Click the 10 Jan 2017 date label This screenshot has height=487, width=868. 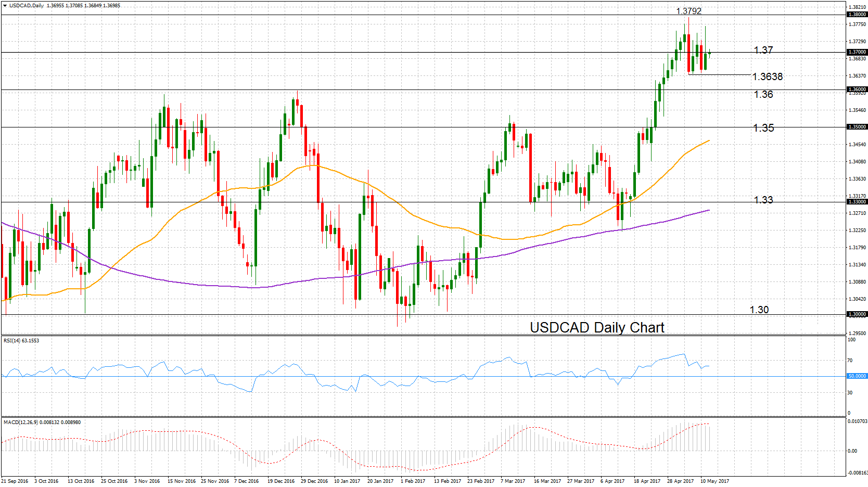(347, 481)
